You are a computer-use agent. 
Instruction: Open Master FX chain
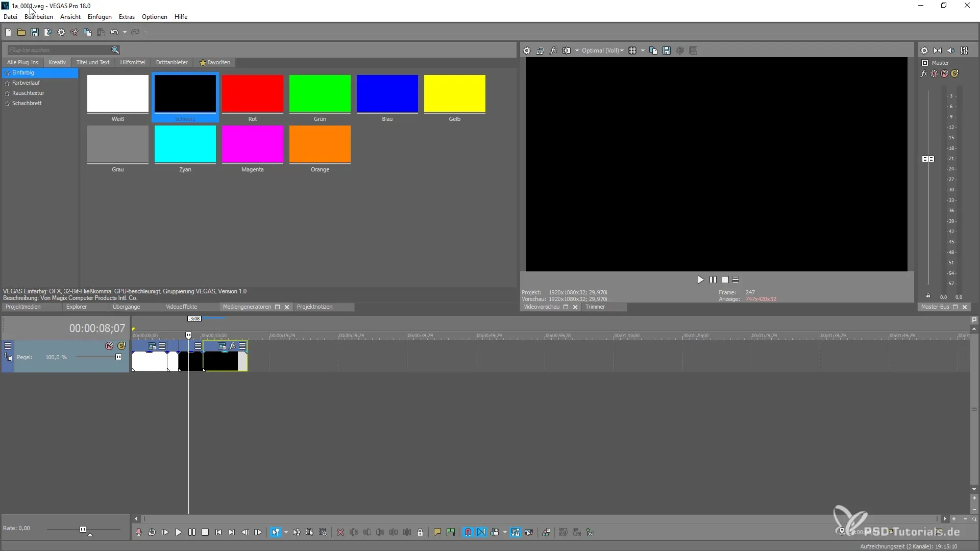(x=924, y=73)
